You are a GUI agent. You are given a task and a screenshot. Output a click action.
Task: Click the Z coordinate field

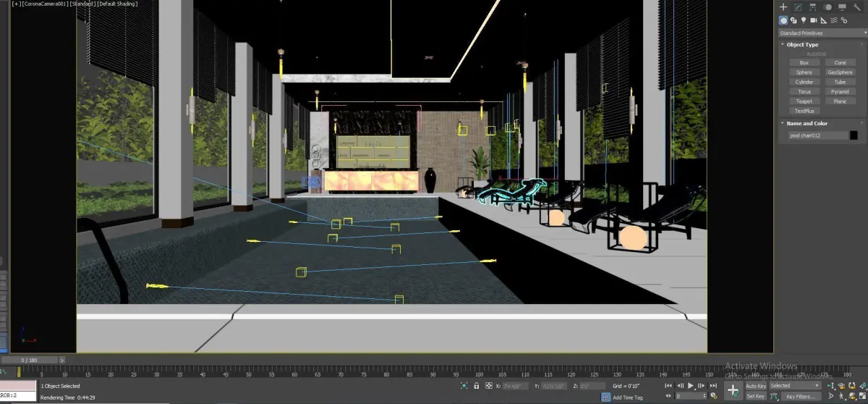coord(592,386)
